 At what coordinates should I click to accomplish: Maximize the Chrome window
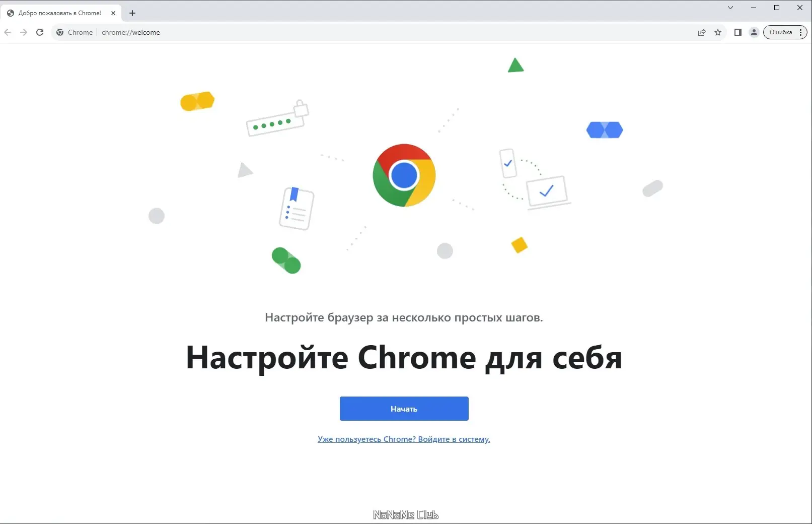pyautogui.click(x=777, y=8)
